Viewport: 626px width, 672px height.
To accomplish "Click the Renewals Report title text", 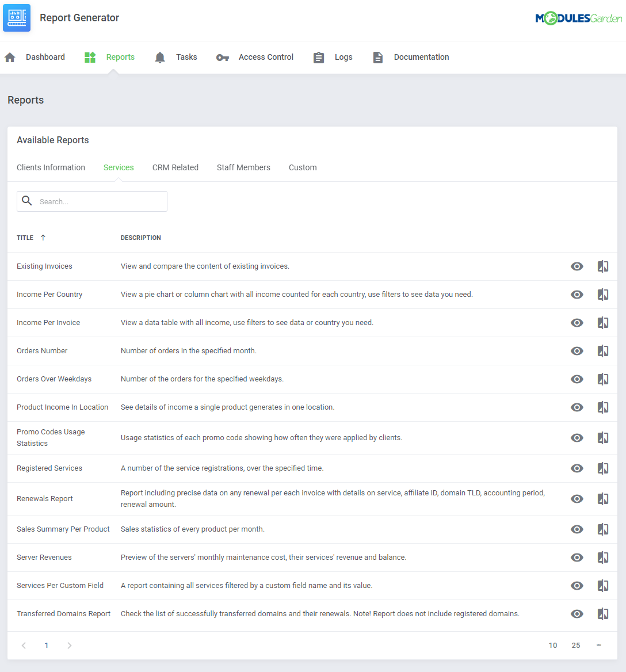I will coord(45,499).
